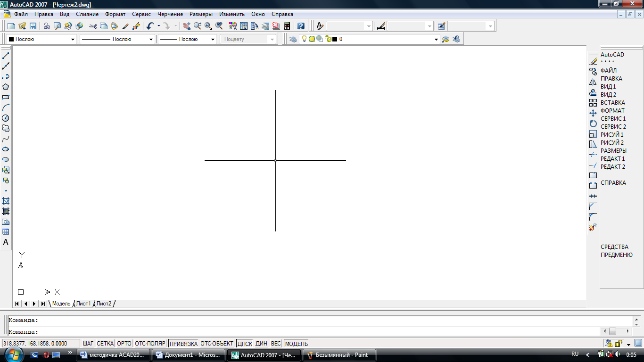This screenshot has width=644, height=362.
Task: Undo the last action
Action: 150,26
